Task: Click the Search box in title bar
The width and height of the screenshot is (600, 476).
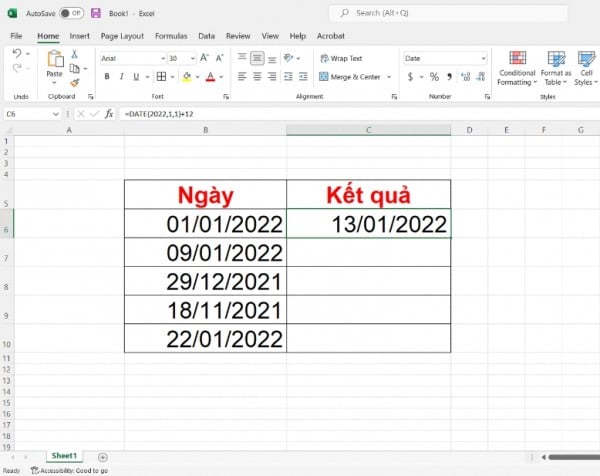Action: coord(448,13)
